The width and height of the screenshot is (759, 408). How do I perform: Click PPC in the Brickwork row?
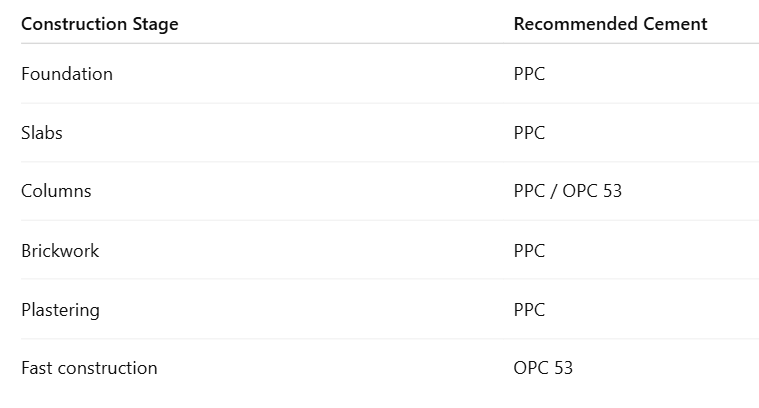tap(529, 250)
